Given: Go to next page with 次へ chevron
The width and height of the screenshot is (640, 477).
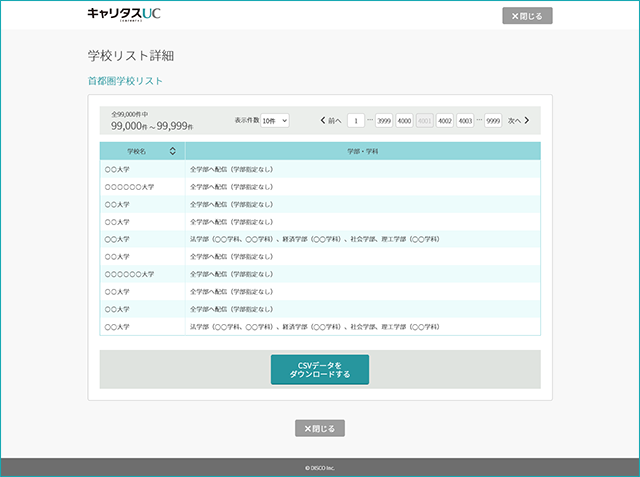Looking at the screenshot, I should coord(518,120).
